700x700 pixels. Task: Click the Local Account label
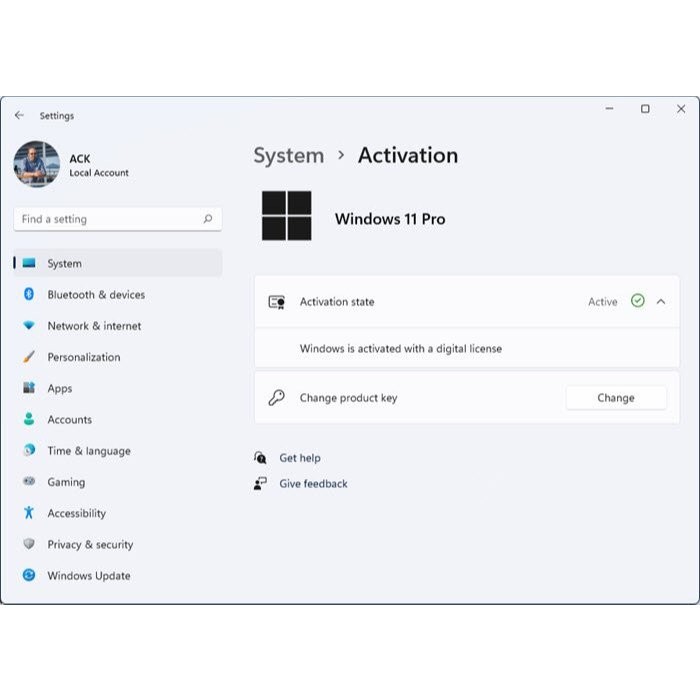(x=99, y=173)
